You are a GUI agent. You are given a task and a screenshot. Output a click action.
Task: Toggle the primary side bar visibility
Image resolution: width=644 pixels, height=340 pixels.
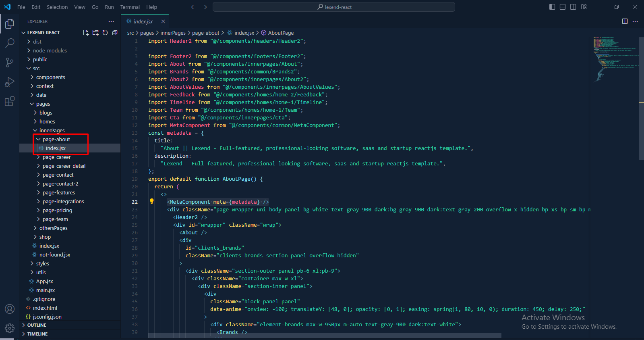click(x=552, y=7)
